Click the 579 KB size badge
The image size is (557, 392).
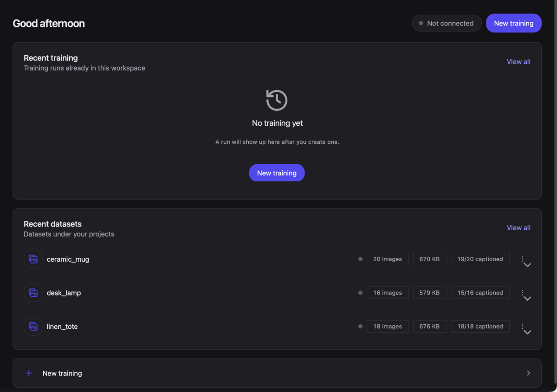tap(429, 293)
